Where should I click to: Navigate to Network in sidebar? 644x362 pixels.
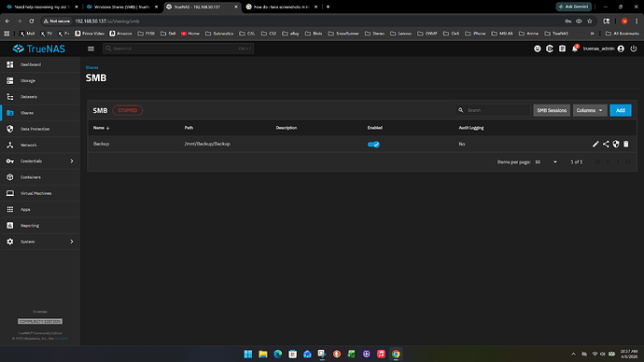[40, 145]
